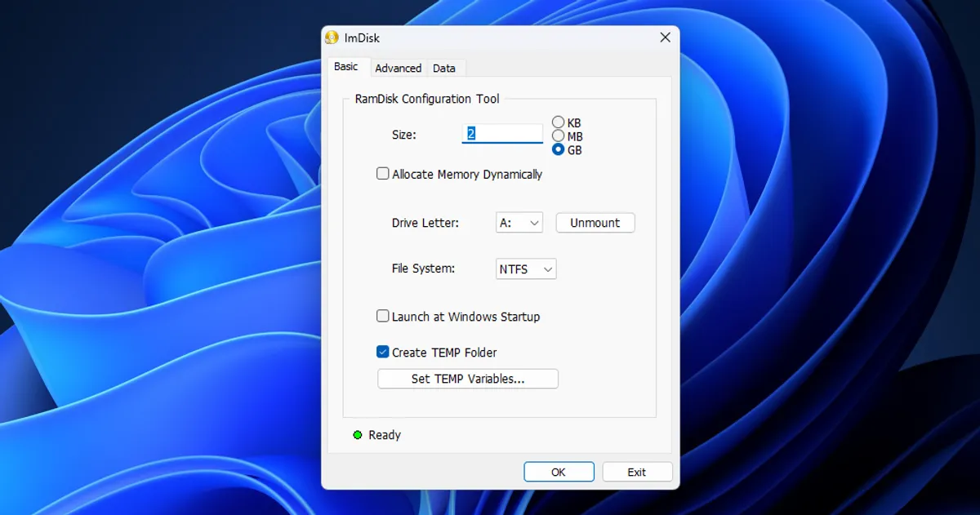Click the File System label
Image resolution: width=980 pixels, height=515 pixels.
[423, 269]
